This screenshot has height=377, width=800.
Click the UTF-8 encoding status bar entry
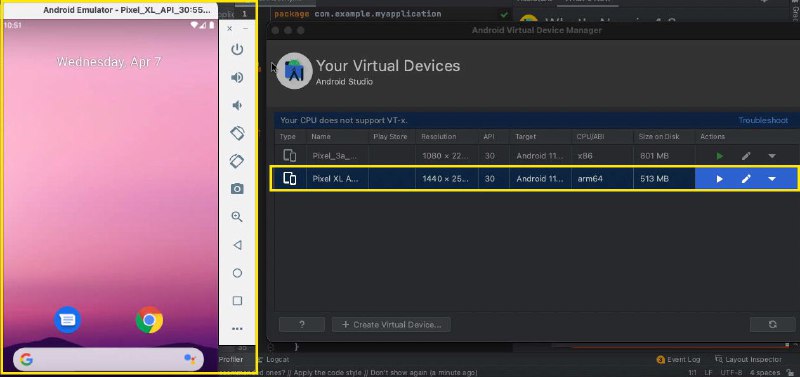732,372
